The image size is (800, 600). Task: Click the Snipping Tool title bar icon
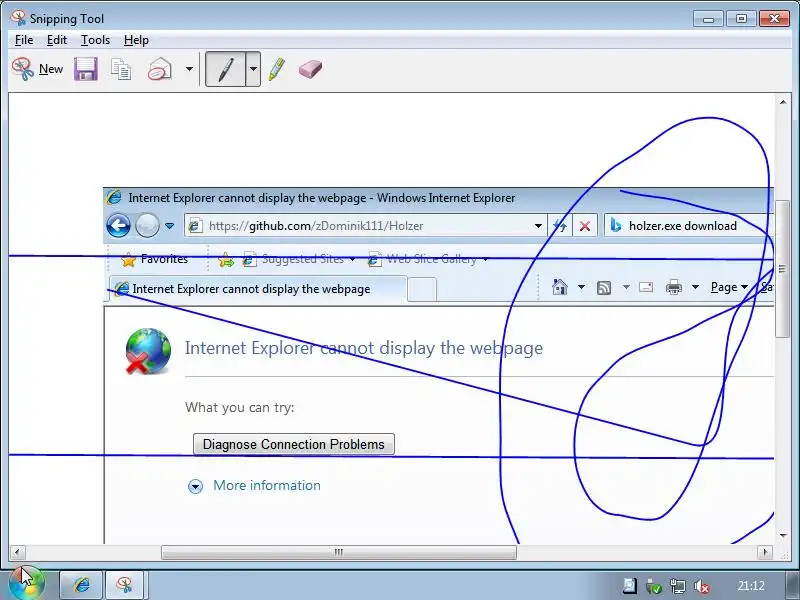pyautogui.click(x=18, y=18)
